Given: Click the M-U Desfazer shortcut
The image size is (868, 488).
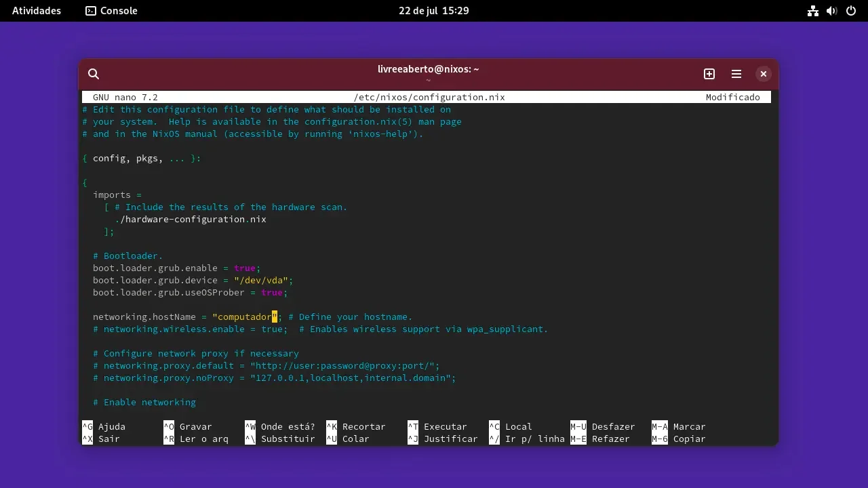Looking at the screenshot, I should pyautogui.click(x=603, y=427).
